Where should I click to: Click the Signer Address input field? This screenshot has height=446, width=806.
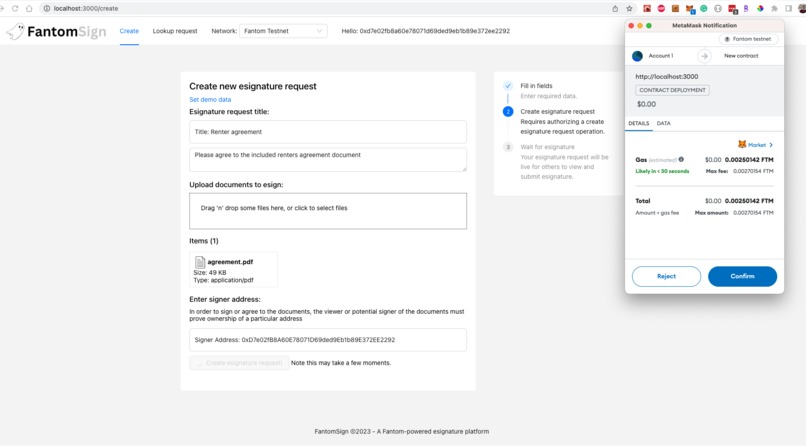[x=328, y=340]
